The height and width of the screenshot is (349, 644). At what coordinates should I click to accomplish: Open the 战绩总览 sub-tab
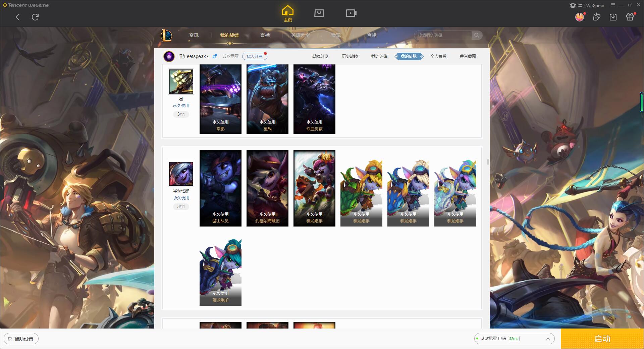(320, 56)
